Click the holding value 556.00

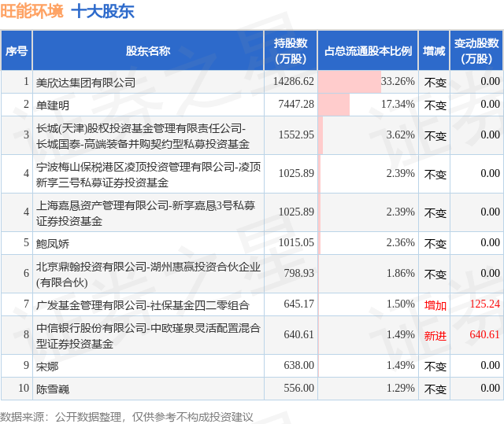[x=298, y=388]
